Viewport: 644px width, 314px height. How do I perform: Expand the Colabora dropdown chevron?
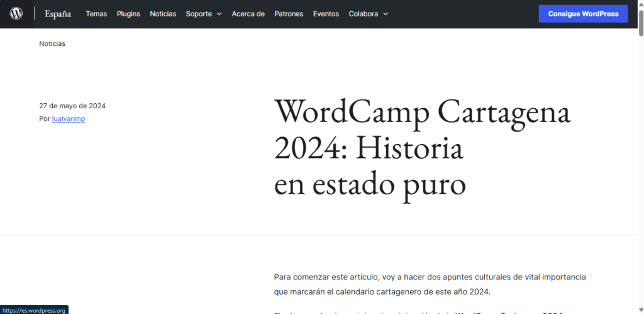click(386, 14)
